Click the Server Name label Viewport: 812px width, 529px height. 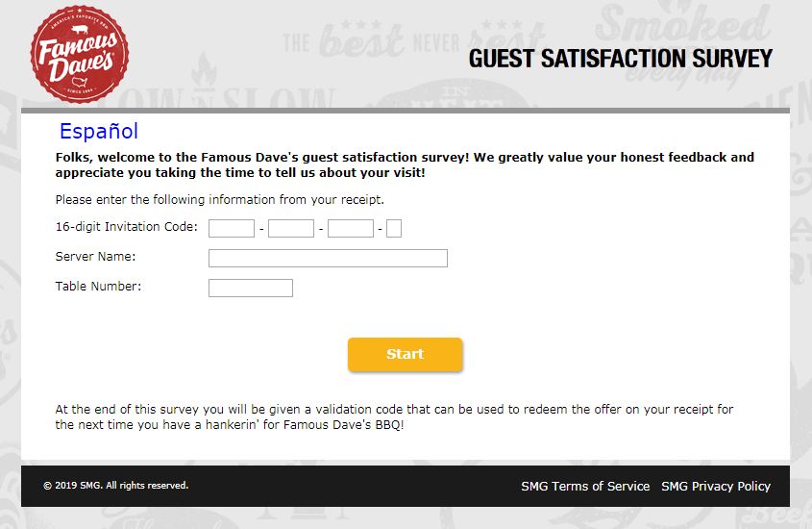[x=95, y=257]
